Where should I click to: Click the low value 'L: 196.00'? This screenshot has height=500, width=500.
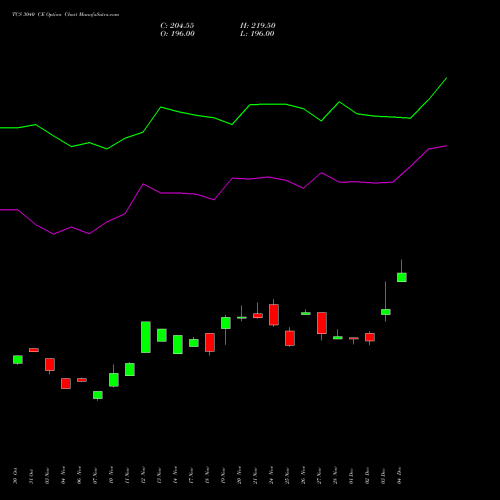coord(257,34)
